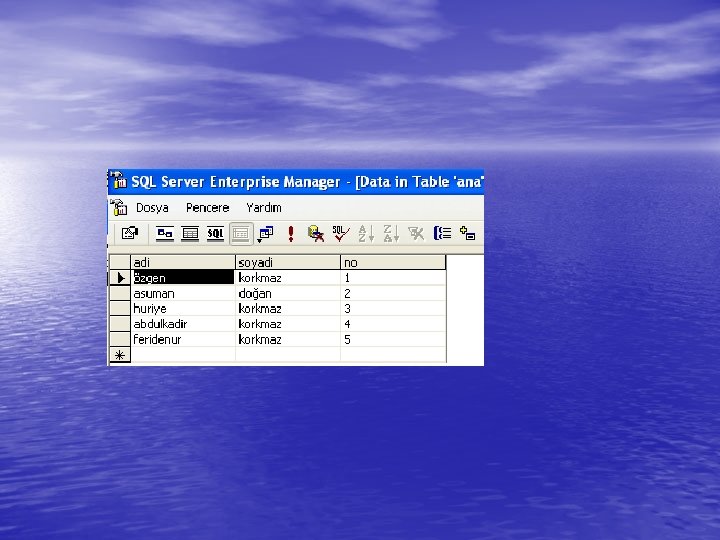
Task: Click the row selector for huriye
Action: (120, 309)
